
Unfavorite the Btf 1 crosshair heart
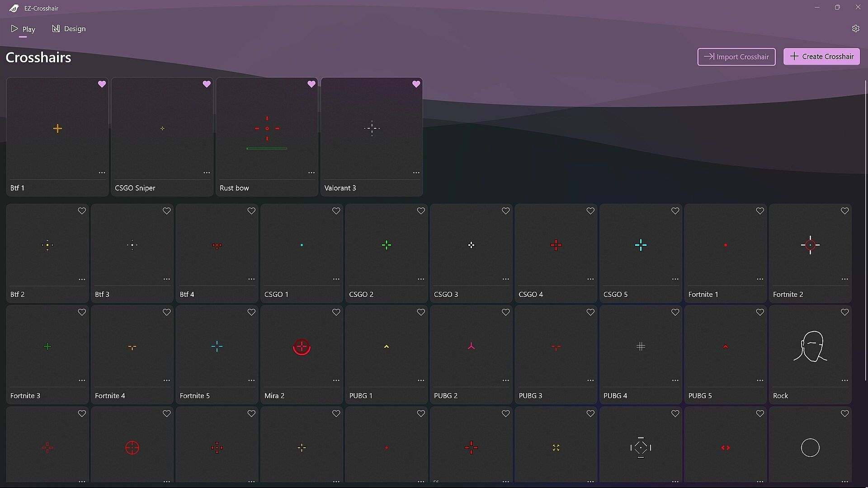(102, 84)
